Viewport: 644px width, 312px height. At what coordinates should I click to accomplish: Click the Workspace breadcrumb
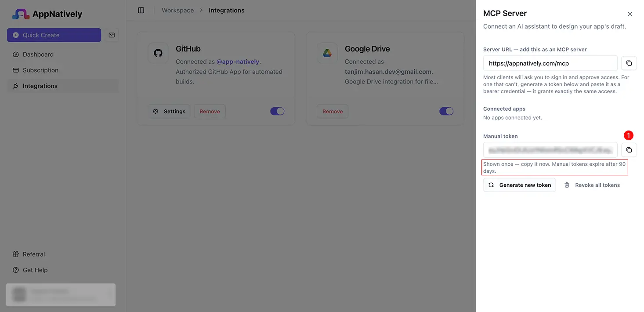point(177,10)
